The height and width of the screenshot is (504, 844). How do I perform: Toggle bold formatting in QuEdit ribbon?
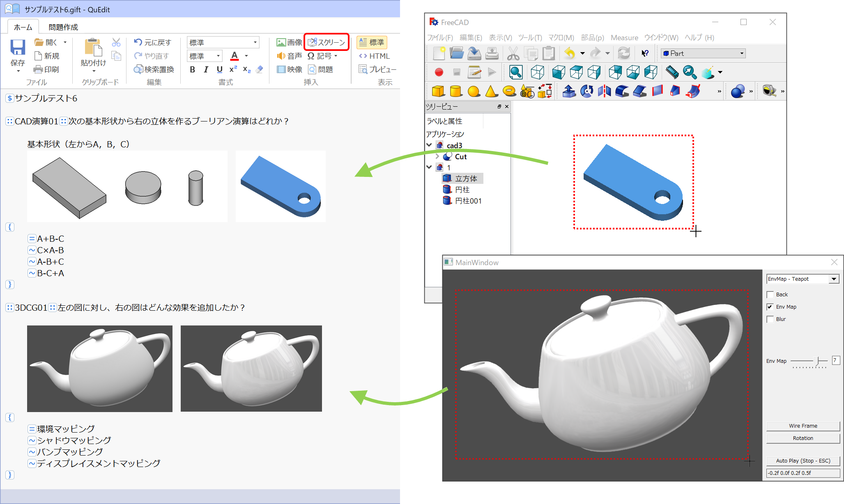click(192, 69)
